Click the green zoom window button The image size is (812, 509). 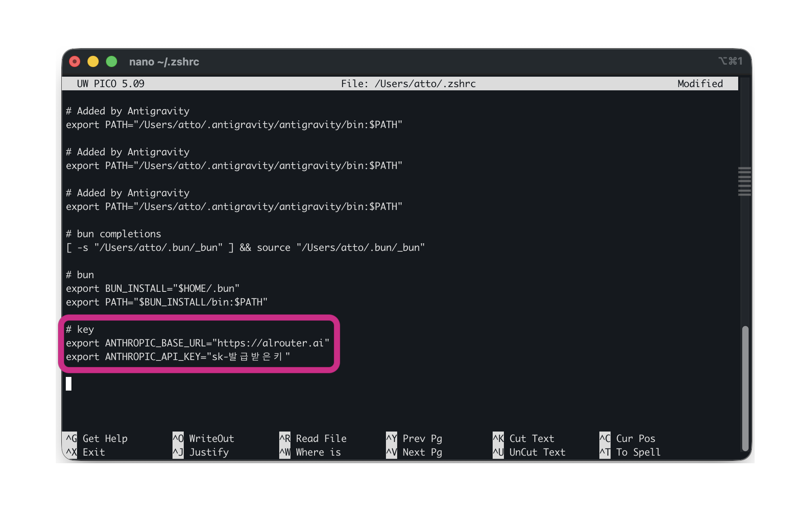112,61
